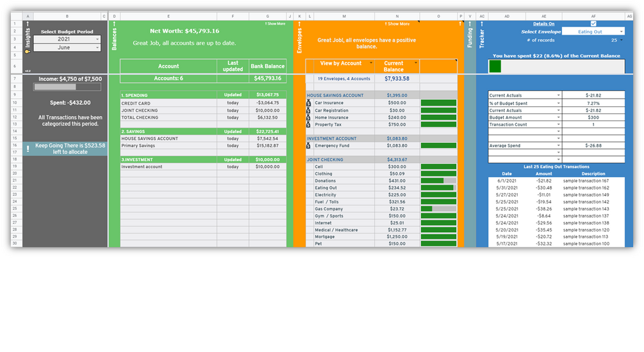
Task: Click the Gym / Sports envelope row
Action: point(381,215)
